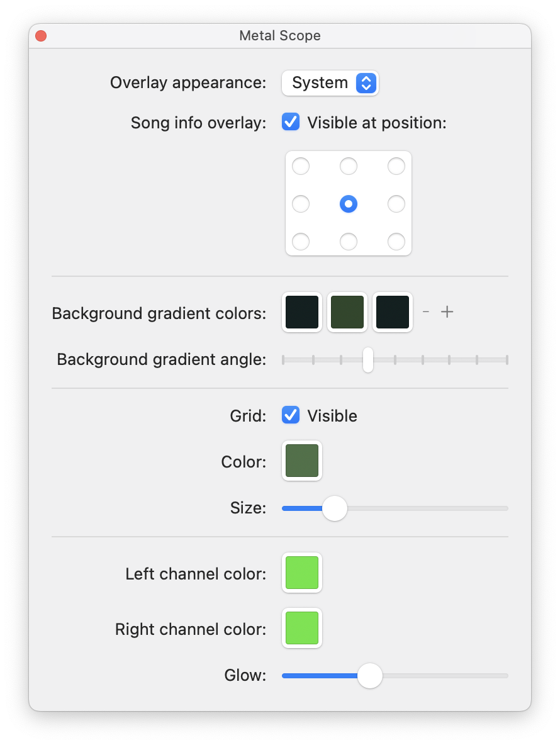The image size is (560, 745).
Task: Pick the middle-right overlay position dot
Action: pyautogui.click(x=396, y=204)
